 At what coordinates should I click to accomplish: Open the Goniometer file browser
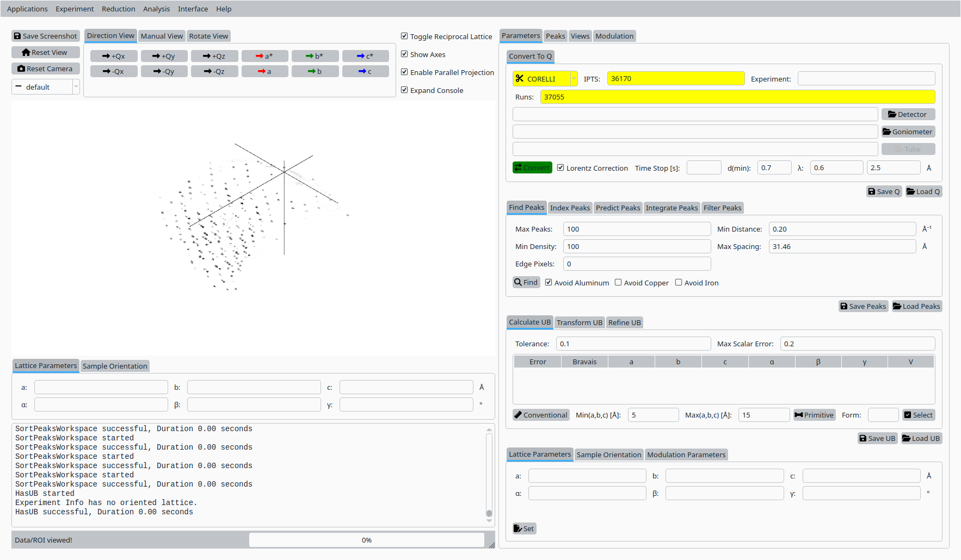[908, 132]
